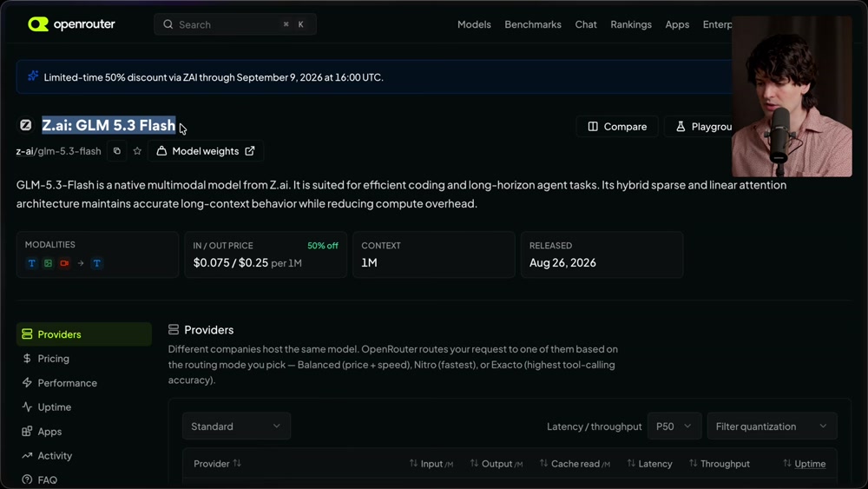Click the Providers heading server icon
The height and width of the screenshot is (489, 868).
(x=174, y=329)
